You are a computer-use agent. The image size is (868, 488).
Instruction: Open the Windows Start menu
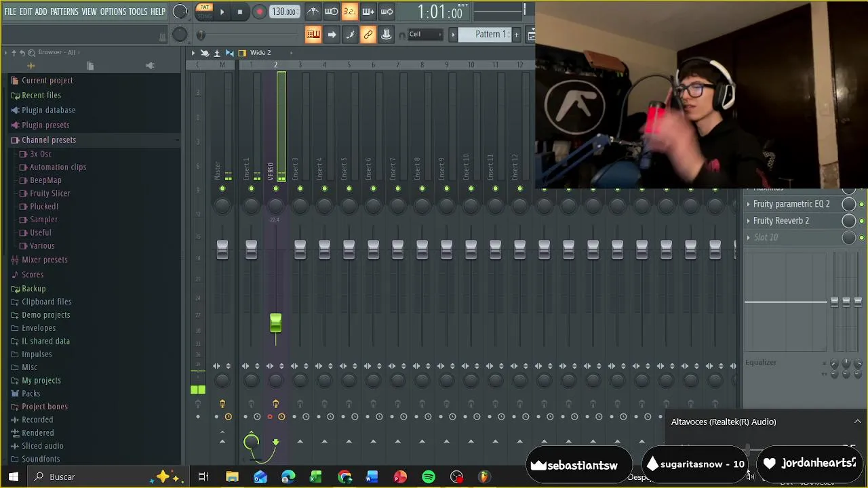(14, 476)
